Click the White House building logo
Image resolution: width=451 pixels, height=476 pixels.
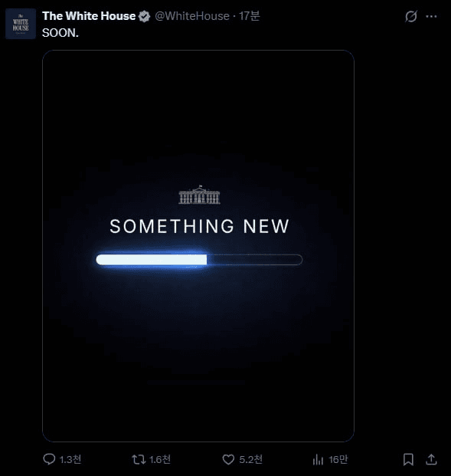coord(199,195)
